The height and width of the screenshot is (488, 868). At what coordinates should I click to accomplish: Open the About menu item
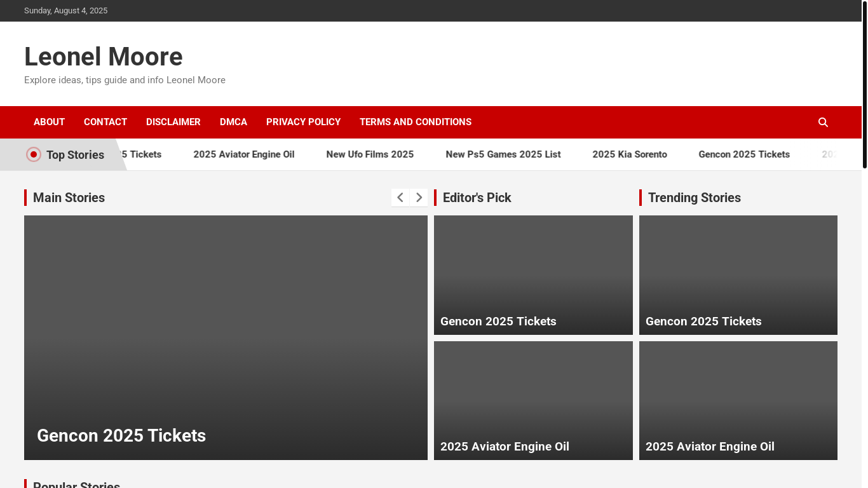49,122
